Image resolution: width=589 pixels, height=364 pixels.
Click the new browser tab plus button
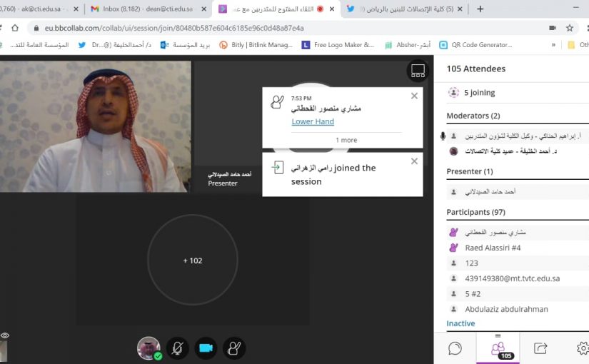point(480,9)
